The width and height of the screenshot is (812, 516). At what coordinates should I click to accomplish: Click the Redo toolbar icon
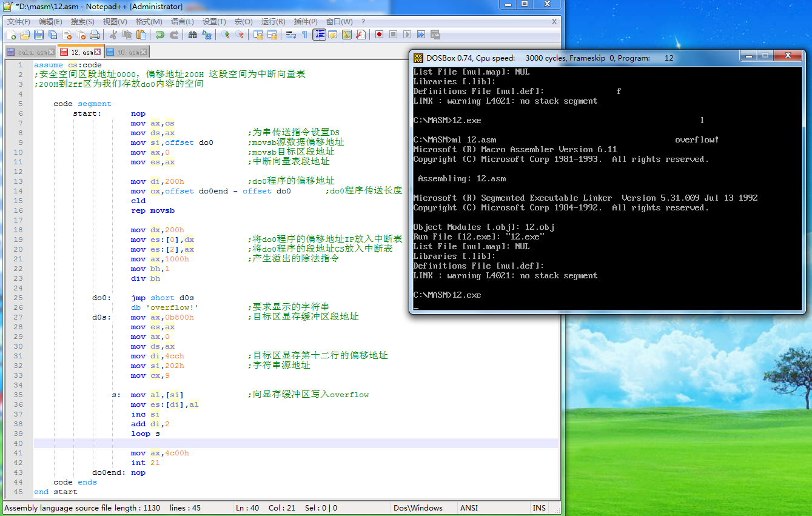click(x=174, y=35)
